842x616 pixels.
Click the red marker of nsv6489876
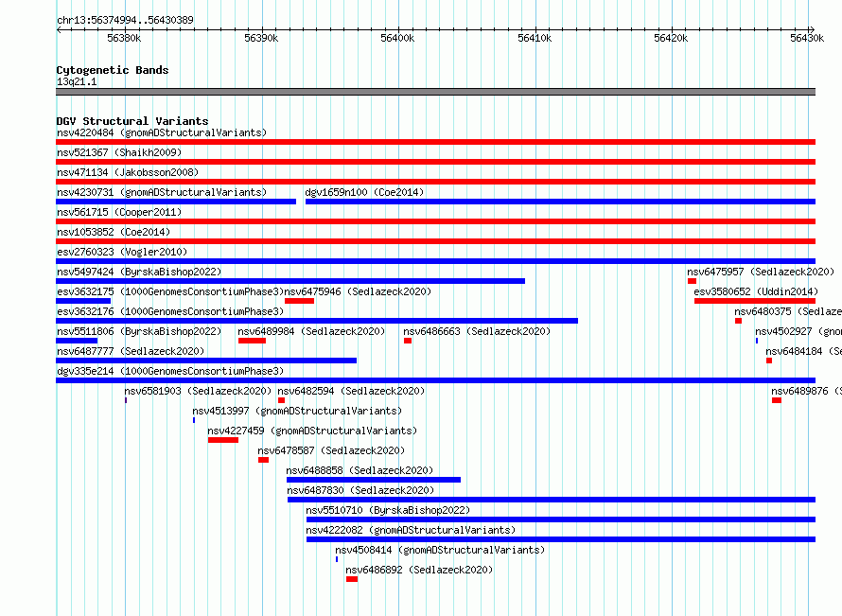click(777, 400)
